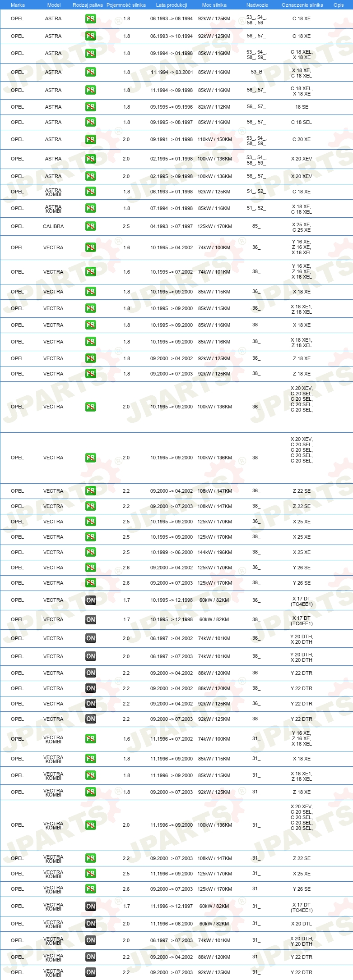
Task: Click petrol icon in Astra Kombi 06.1993 row
Action: tap(90, 192)
